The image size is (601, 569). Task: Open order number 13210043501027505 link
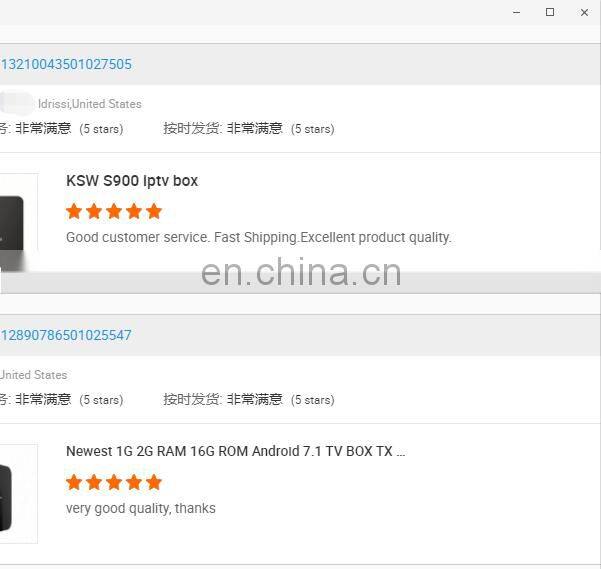[66, 64]
